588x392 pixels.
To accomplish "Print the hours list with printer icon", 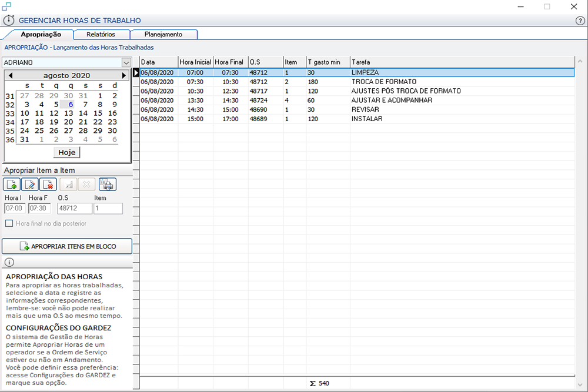I will click(x=108, y=185).
